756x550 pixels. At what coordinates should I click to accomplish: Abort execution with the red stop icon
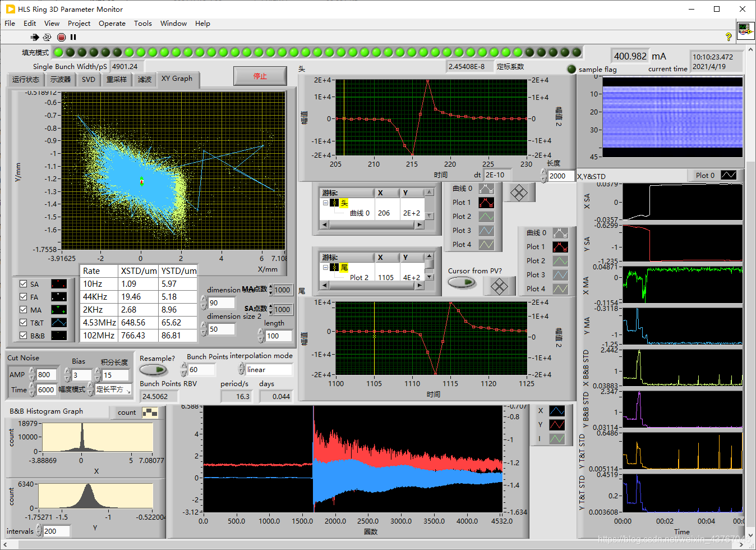[x=61, y=37]
